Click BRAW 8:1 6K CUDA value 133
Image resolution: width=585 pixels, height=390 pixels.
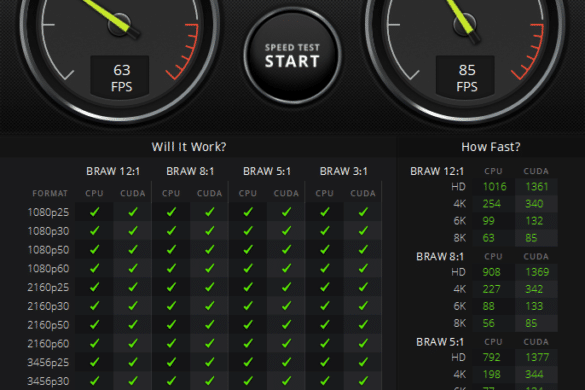534,306
